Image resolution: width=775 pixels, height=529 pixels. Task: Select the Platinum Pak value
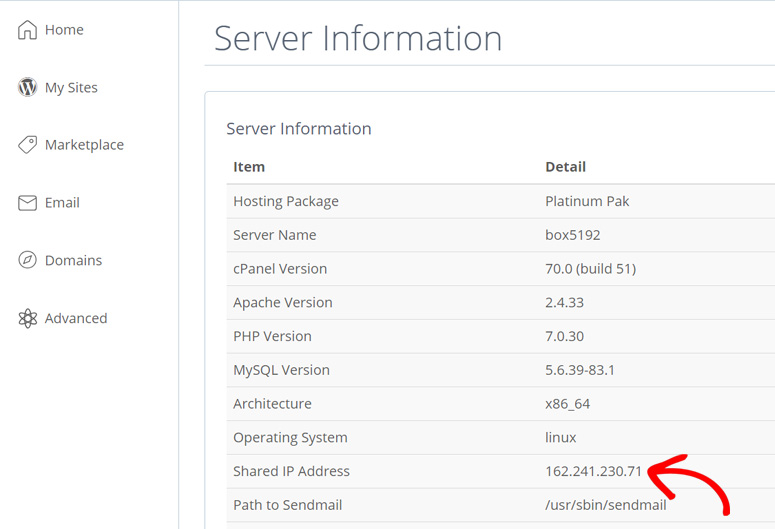587,201
